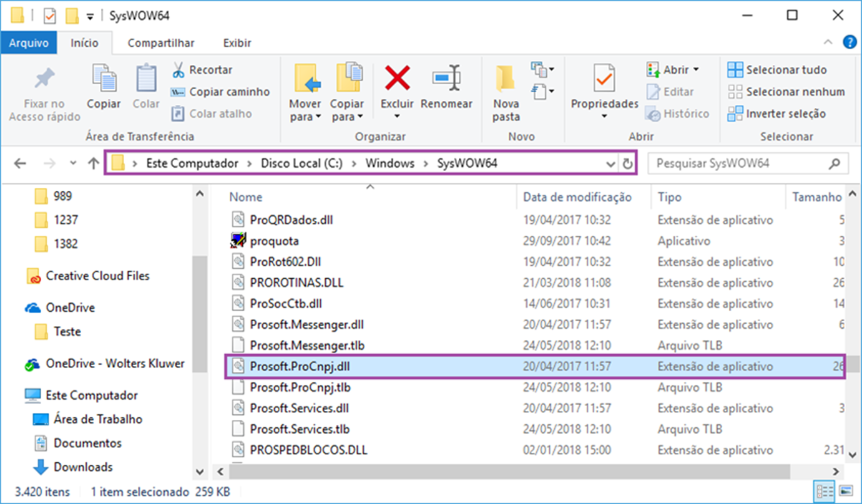Click Copiar caminho in the ribbon
Image resolution: width=862 pixels, height=504 pixels.
[220, 92]
